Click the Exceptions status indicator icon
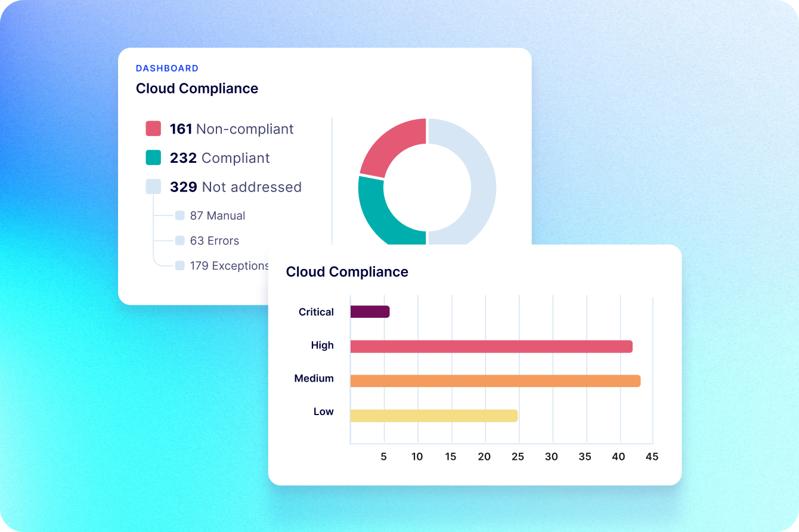 [181, 265]
